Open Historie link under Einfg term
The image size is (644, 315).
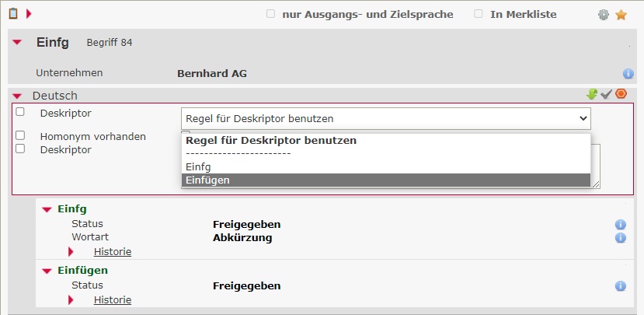(x=113, y=251)
